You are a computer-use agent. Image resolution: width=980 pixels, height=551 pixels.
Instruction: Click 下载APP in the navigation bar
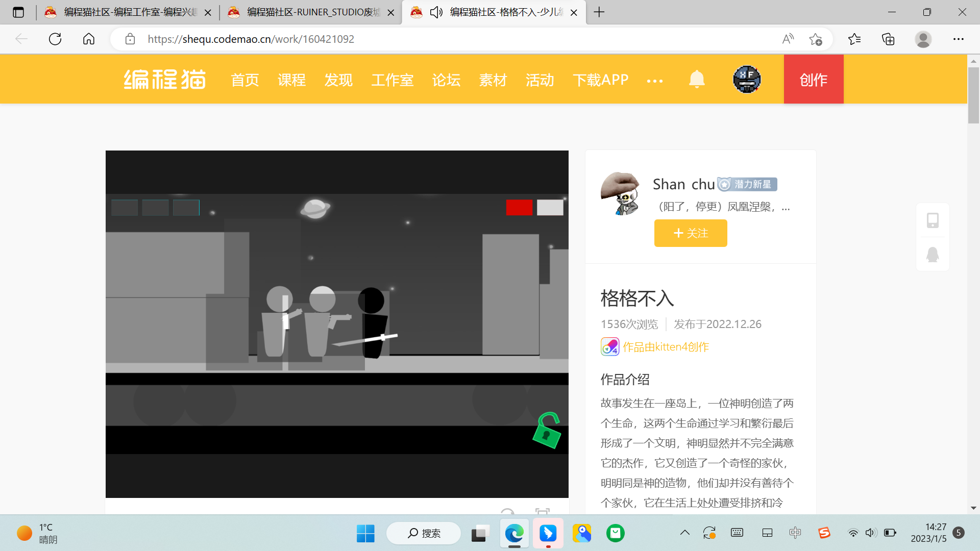pyautogui.click(x=601, y=80)
